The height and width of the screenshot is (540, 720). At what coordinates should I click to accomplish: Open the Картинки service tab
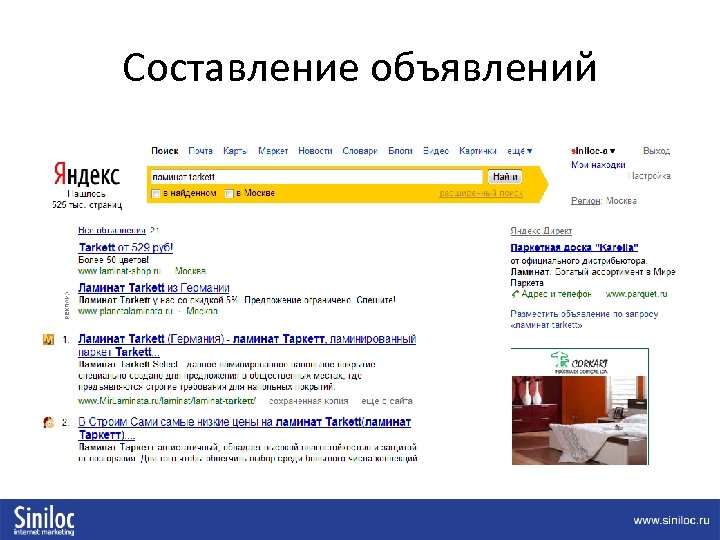point(478,151)
